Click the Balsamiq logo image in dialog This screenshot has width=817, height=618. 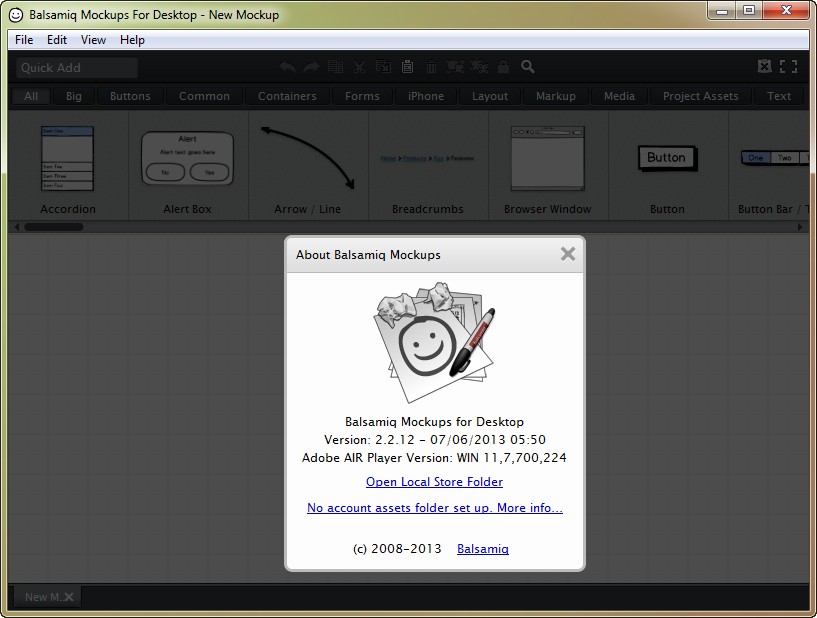pyautogui.click(x=435, y=342)
